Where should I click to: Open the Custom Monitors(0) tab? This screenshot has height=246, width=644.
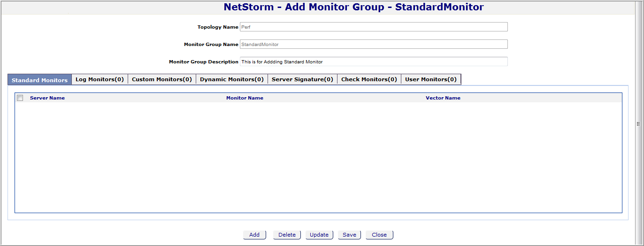pos(162,79)
